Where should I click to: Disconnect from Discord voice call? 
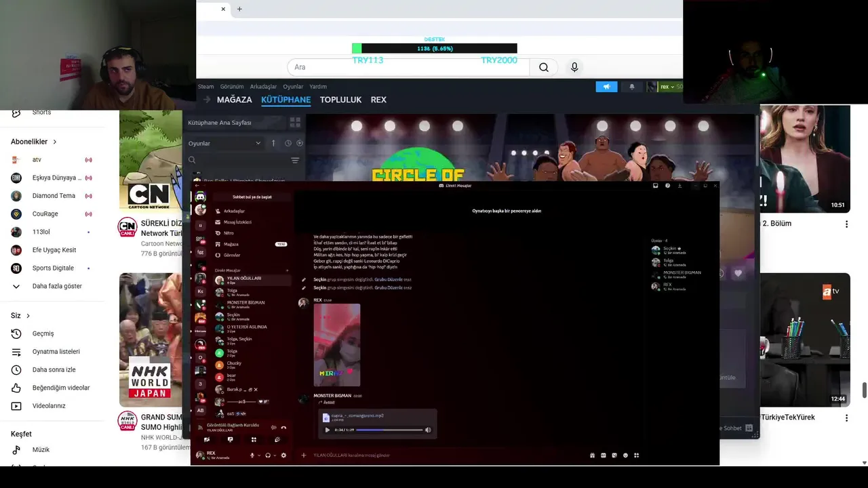283,427
